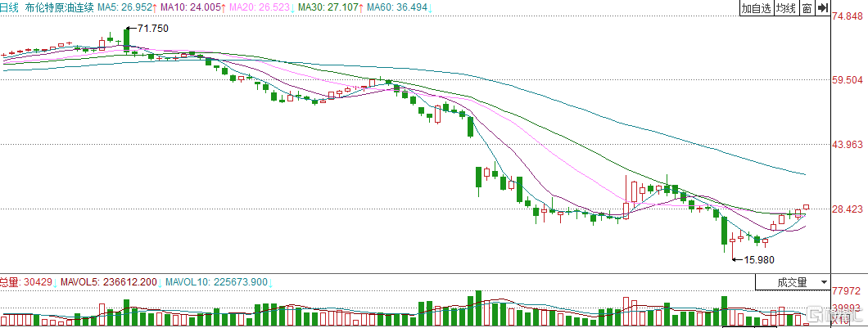Click the 窗 window button
This screenshot has width=868, height=328.
807,8
